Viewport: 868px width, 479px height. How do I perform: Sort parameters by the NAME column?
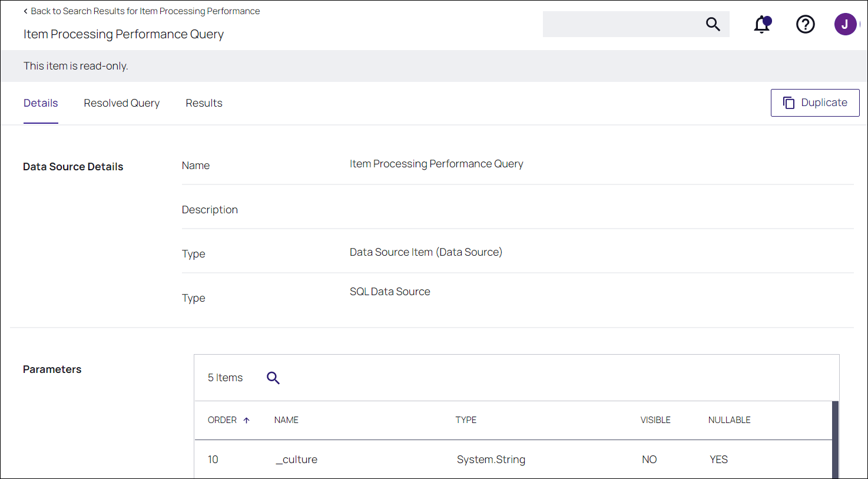click(x=286, y=419)
